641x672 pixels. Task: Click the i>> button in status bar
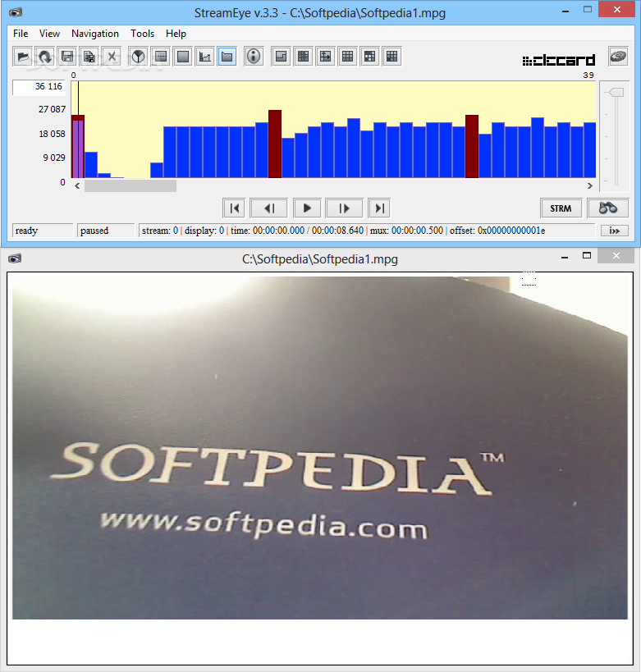(615, 231)
